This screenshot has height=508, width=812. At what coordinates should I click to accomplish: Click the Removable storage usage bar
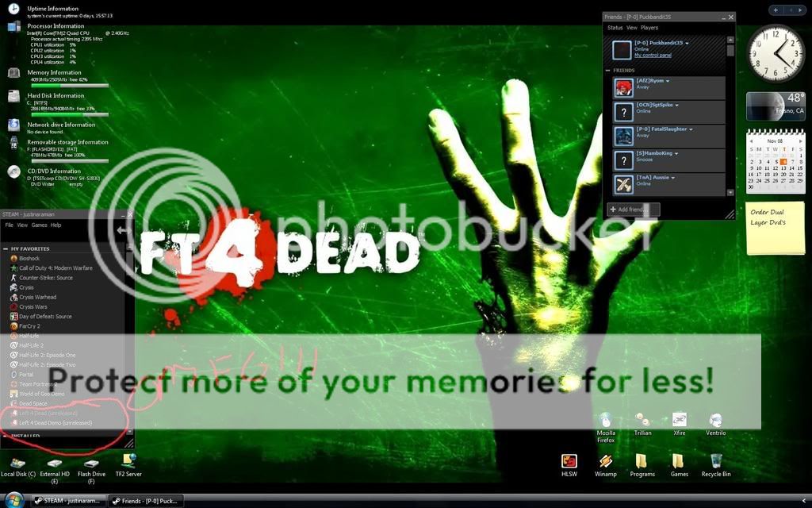(69, 160)
